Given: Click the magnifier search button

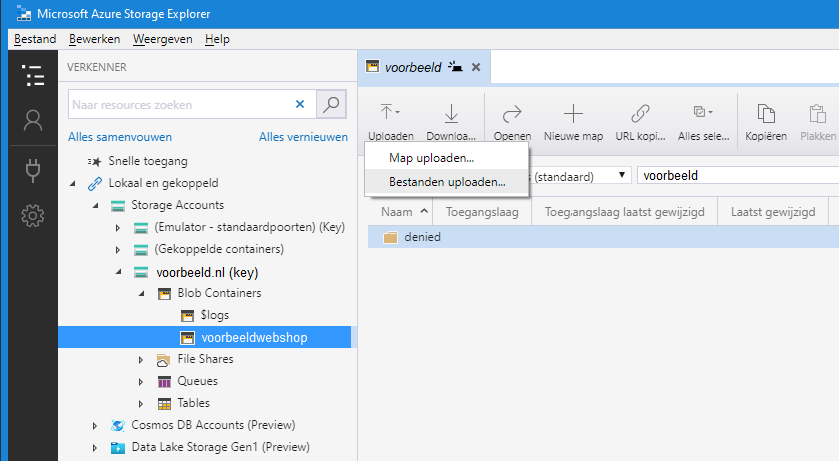Looking at the screenshot, I should pyautogui.click(x=331, y=104).
